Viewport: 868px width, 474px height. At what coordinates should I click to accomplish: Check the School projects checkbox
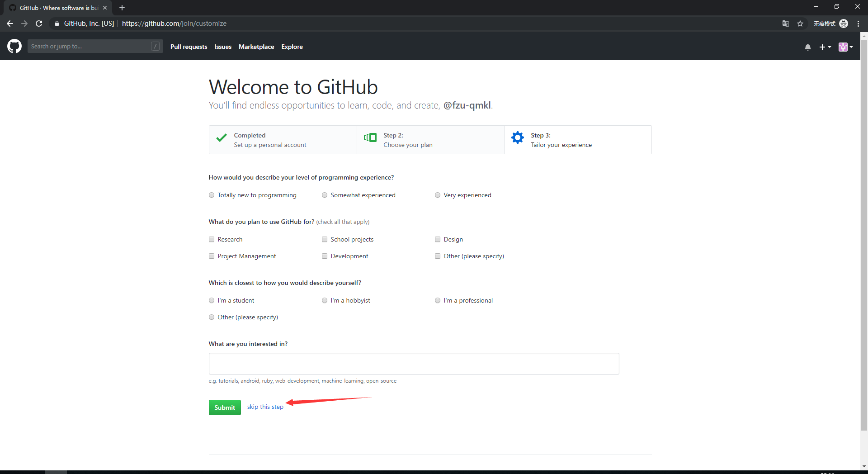click(x=325, y=239)
